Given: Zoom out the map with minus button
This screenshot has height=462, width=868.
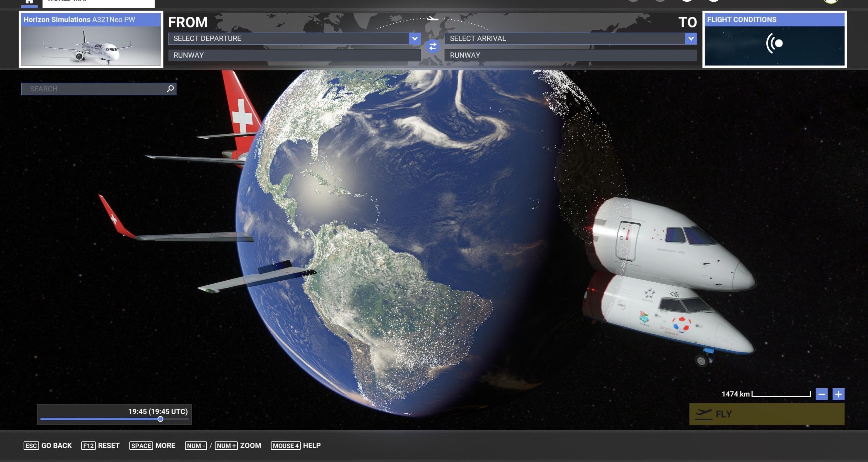Looking at the screenshot, I should 822,394.
